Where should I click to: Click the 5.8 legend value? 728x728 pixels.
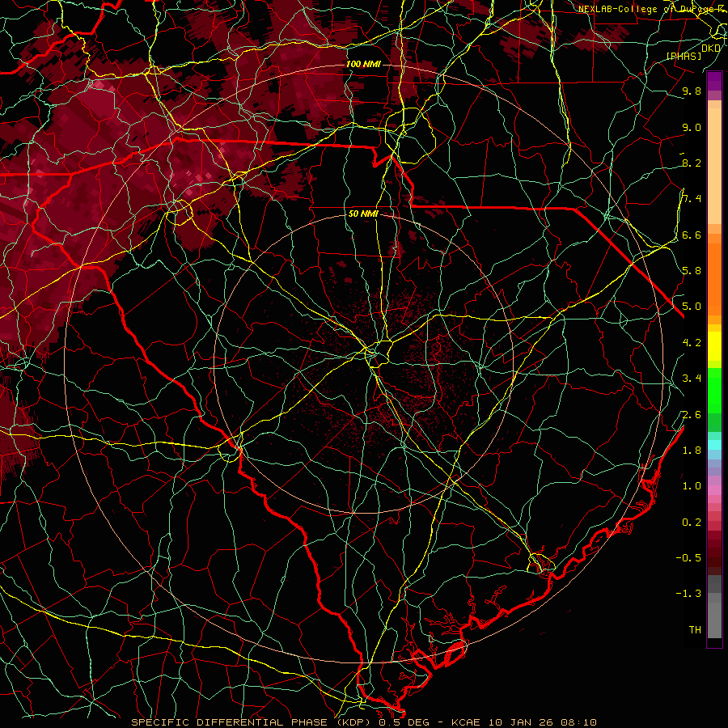coord(692,271)
